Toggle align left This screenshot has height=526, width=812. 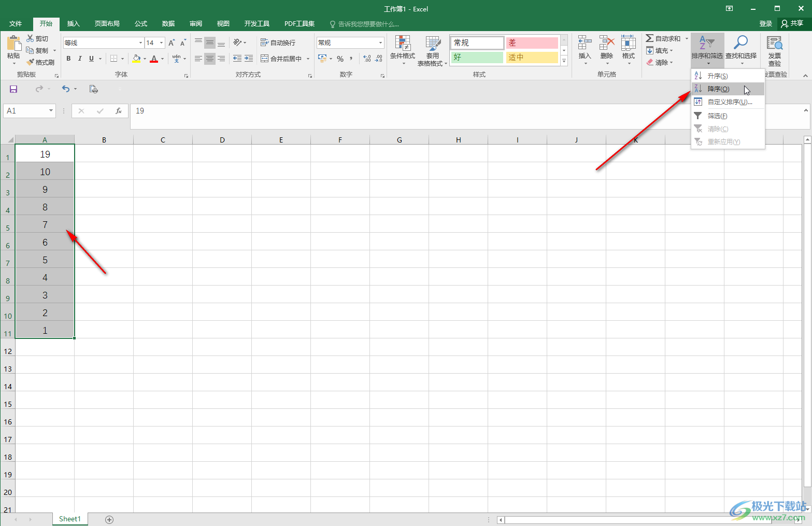198,59
